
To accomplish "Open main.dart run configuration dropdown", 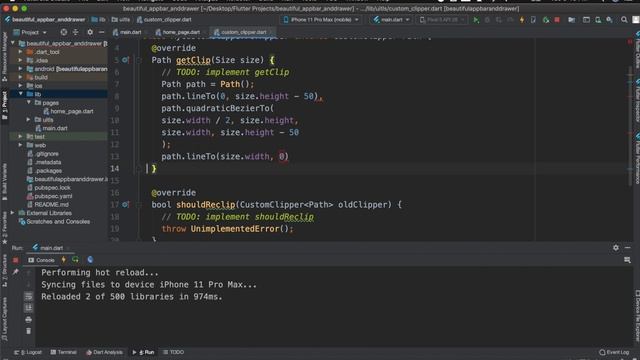I will (x=391, y=20).
